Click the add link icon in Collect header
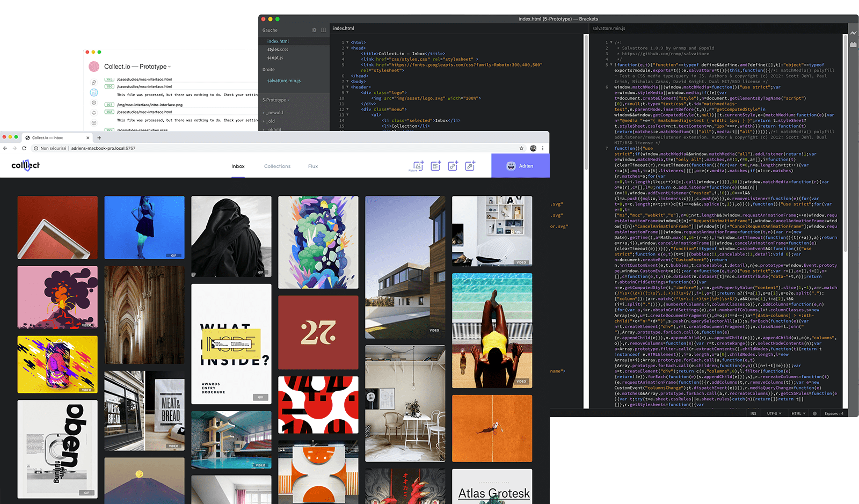859x504 pixels. pos(453,166)
